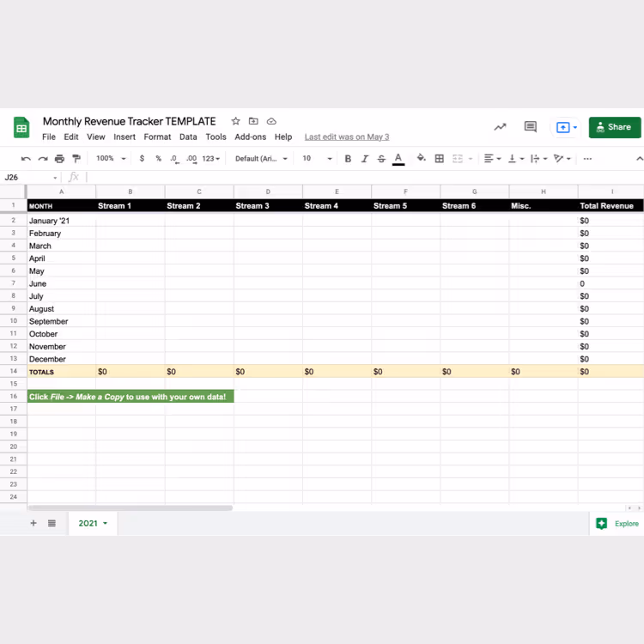The width and height of the screenshot is (644, 644).
Task: Click the cloud document status icon
Action: 271,121
